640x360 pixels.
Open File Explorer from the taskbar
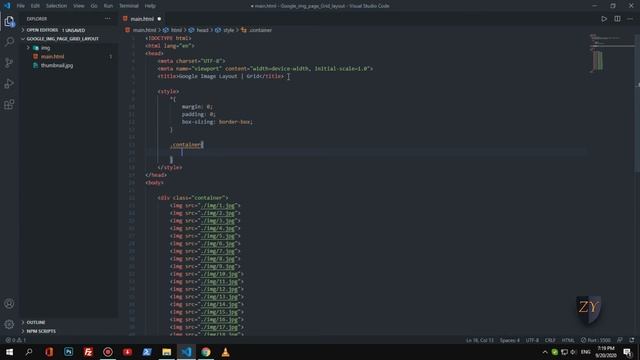click(x=167, y=352)
